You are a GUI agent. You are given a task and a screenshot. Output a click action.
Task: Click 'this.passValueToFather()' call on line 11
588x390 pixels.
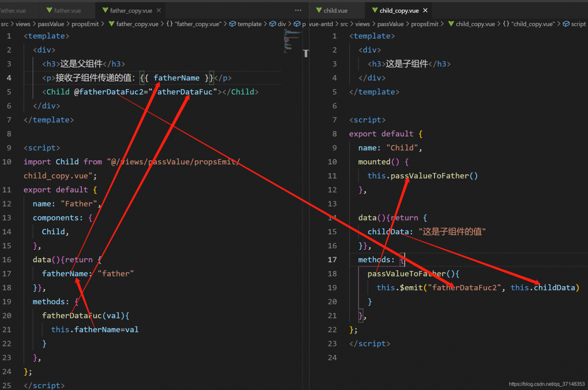[423, 176]
